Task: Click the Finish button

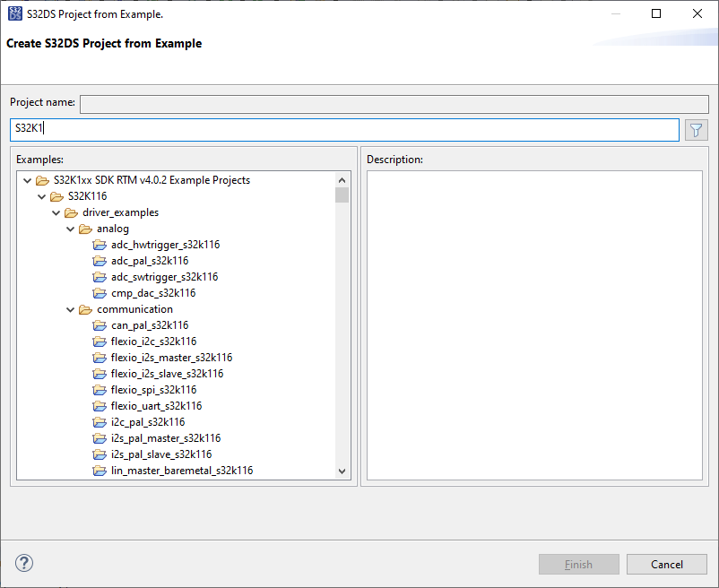Action: 578,565
